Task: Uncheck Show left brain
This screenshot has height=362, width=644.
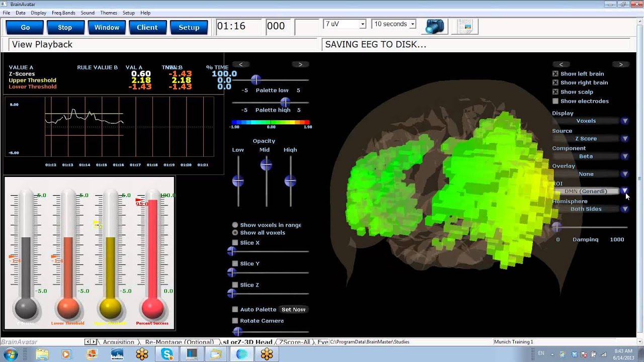Action: click(555, 74)
